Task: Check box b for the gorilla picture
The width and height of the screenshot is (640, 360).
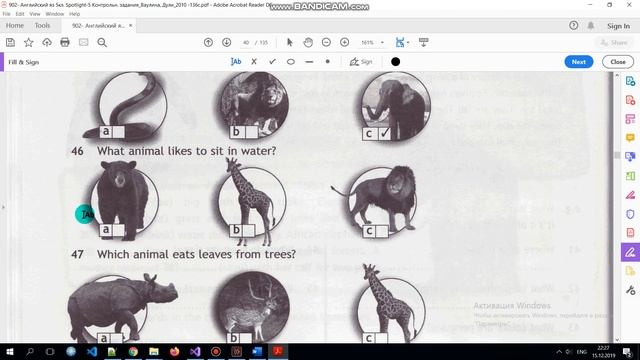Action: click(251, 132)
